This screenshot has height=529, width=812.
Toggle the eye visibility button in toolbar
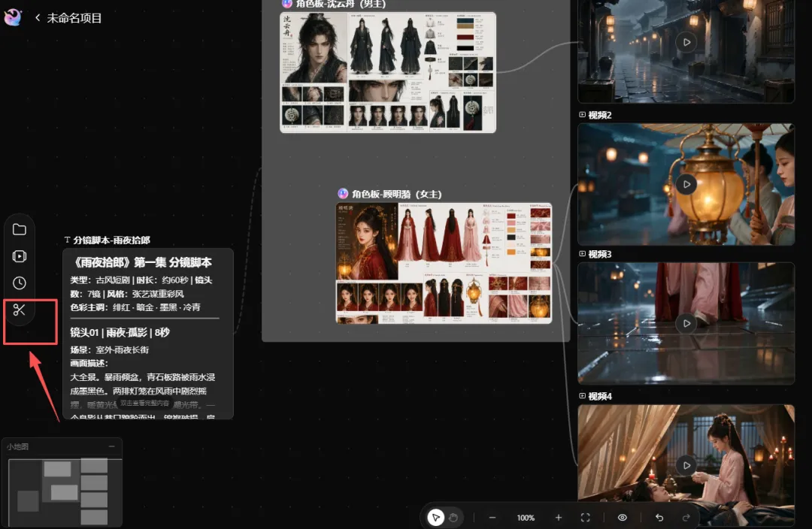pos(623,518)
